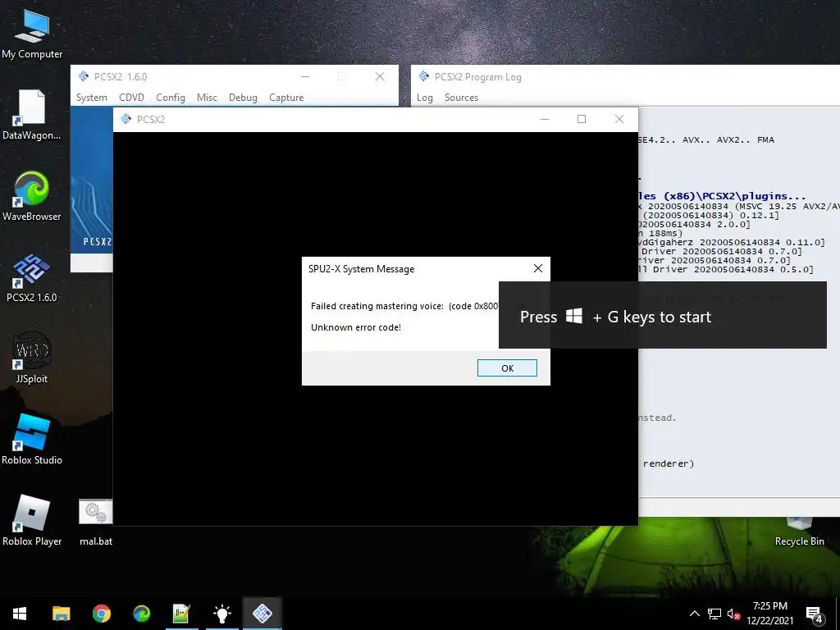Open network status tray icon
840x630 pixels.
click(x=714, y=614)
